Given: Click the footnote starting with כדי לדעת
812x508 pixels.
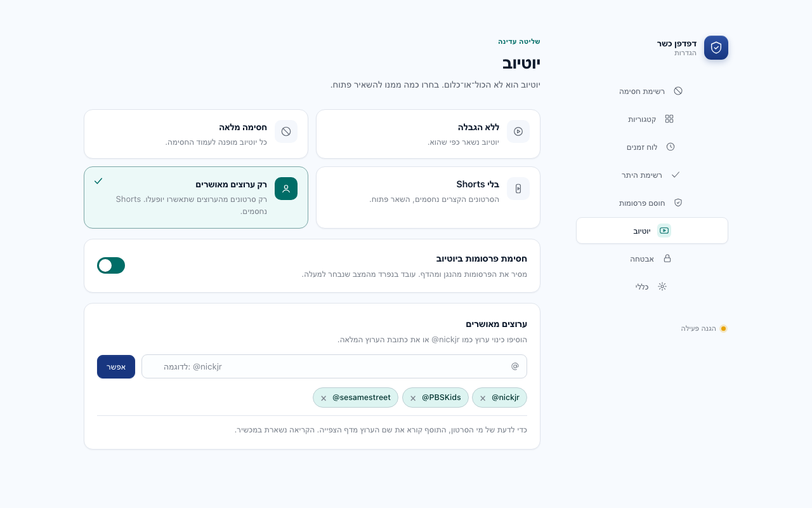Looking at the screenshot, I should (381, 430).
